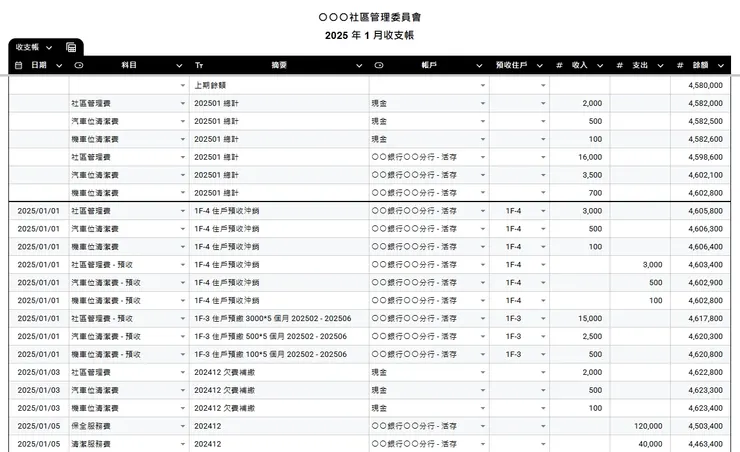Open the 收支帳 table name dropdown arrow
Screen dimensions: 740x452
coord(49,48)
